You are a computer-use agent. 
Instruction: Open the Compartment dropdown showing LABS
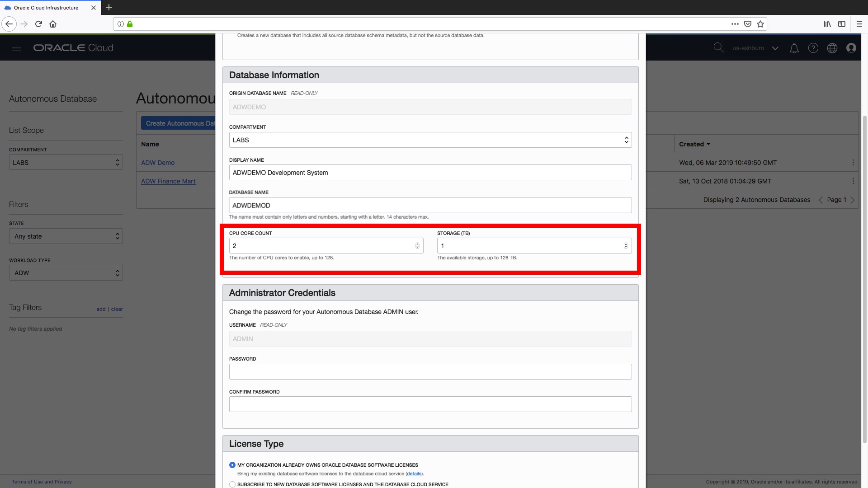(66, 162)
